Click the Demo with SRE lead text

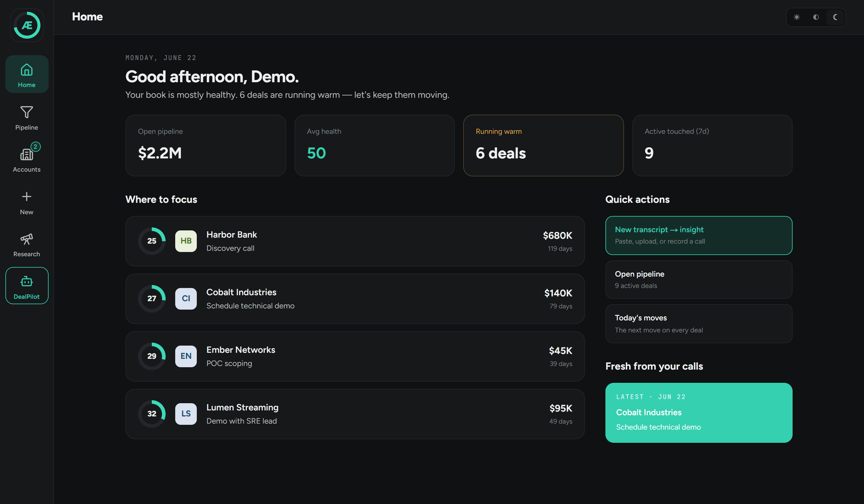click(241, 421)
